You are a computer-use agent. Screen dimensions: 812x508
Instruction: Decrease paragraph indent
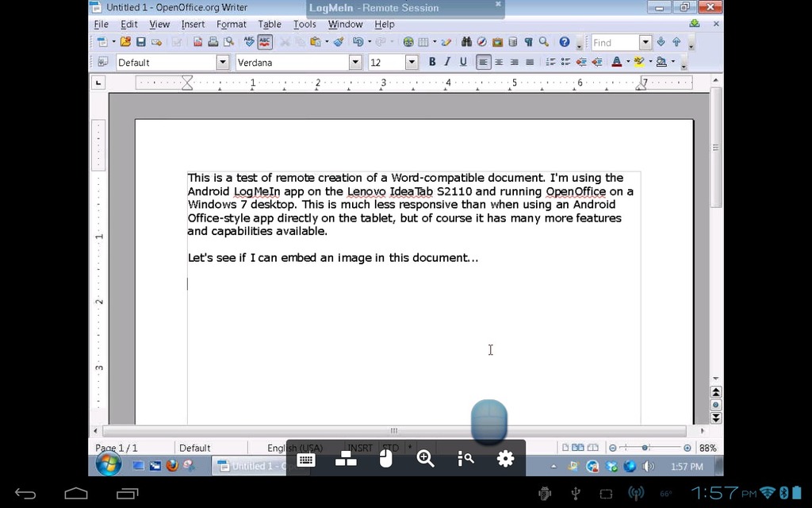581,62
